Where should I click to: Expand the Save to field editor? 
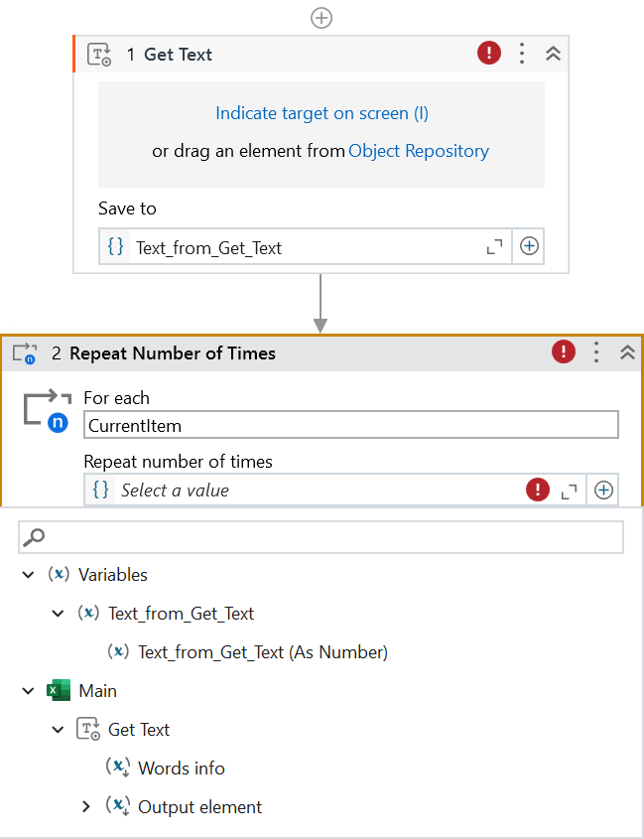[494, 247]
